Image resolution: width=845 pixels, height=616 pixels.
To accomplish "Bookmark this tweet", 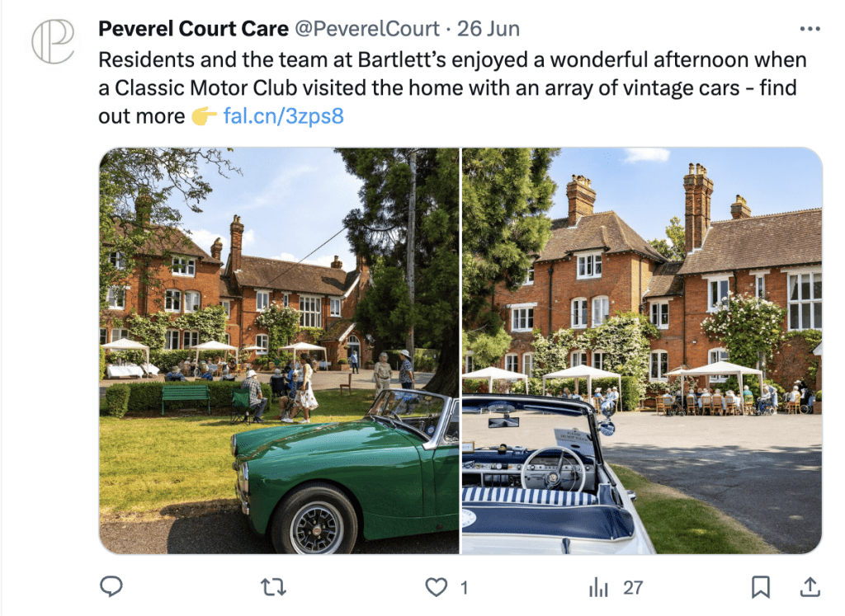I will point(760,587).
